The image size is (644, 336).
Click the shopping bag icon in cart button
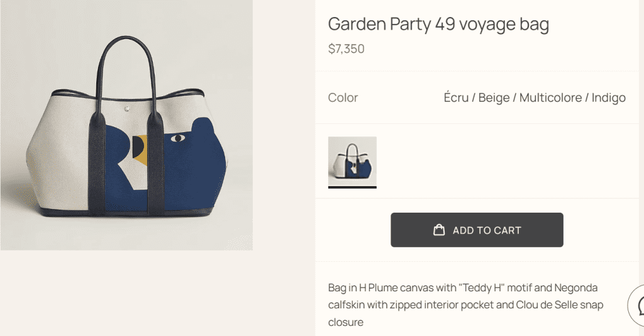coord(439,230)
